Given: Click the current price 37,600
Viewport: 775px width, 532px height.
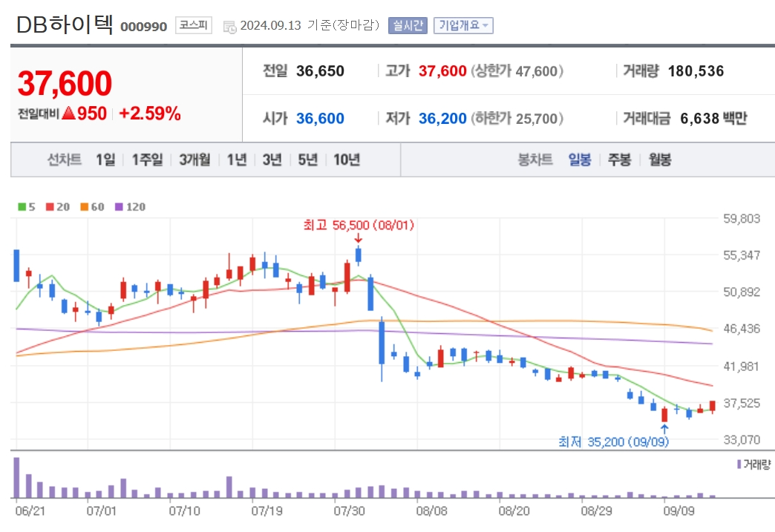Looking at the screenshot, I should point(65,83).
